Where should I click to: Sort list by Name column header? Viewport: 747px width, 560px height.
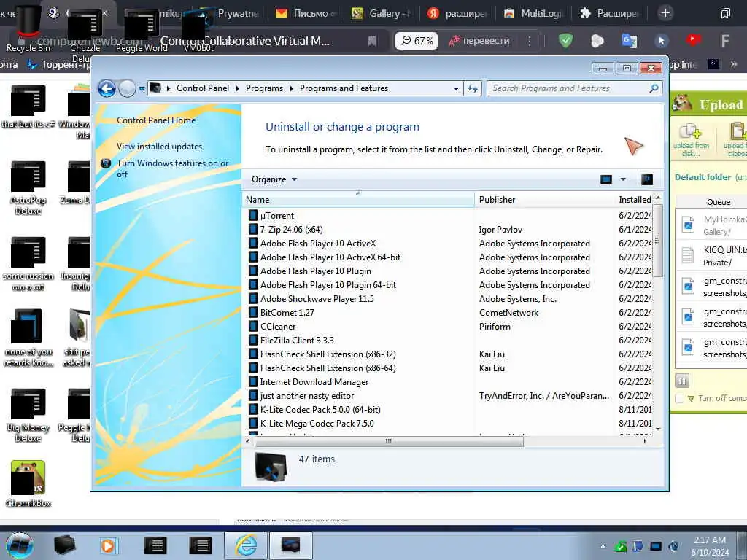coord(358,200)
